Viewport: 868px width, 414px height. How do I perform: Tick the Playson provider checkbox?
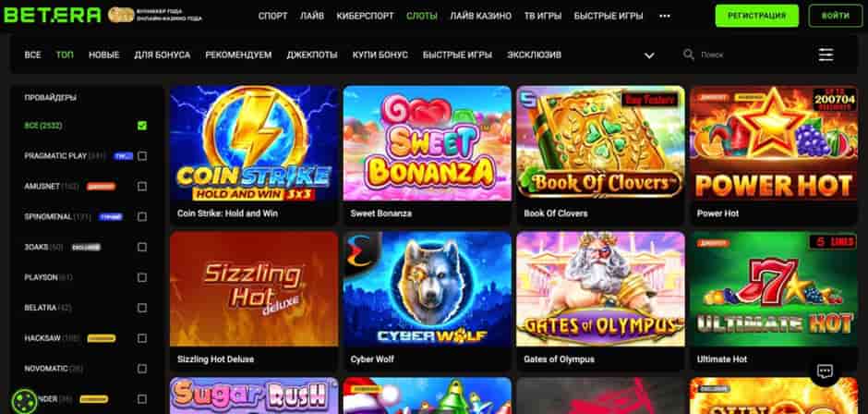point(142,277)
